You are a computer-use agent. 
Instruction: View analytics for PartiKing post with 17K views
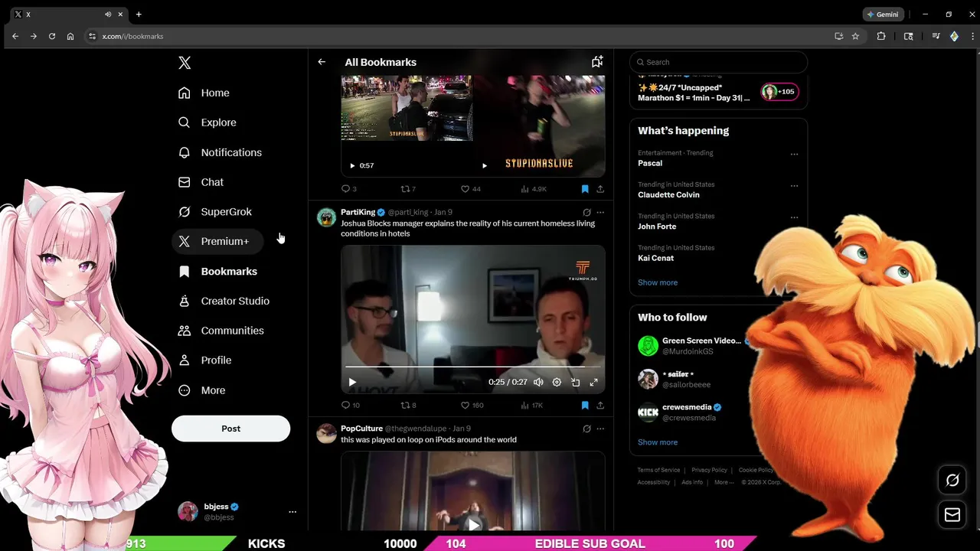[532, 406]
